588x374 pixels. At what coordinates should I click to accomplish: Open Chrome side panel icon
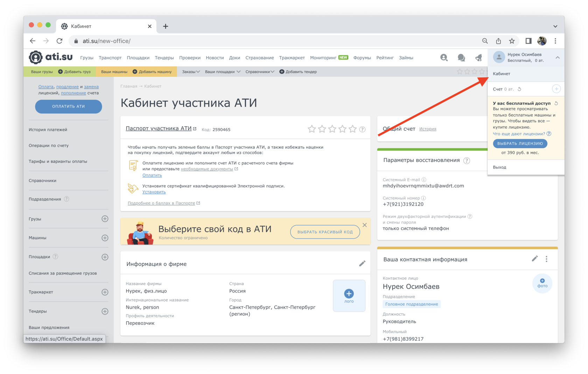pos(528,41)
